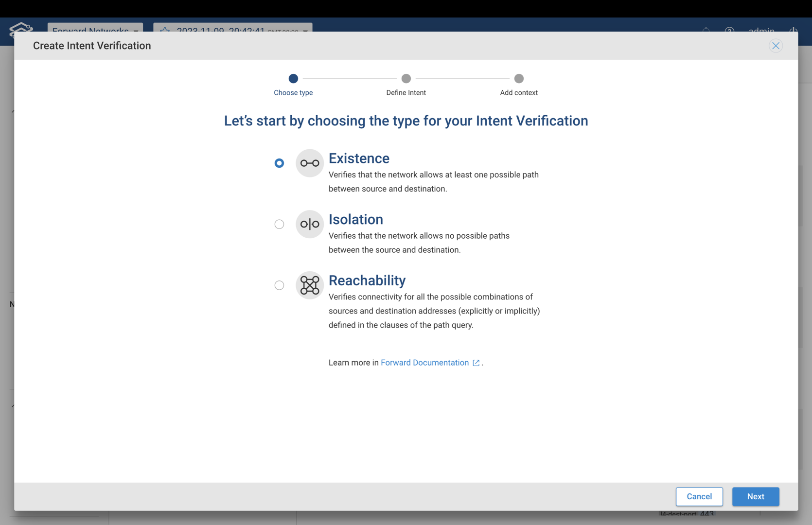The image size is (812, 525).
Task: Click the Forward Networks logo
Action: (x=20, y=29)
